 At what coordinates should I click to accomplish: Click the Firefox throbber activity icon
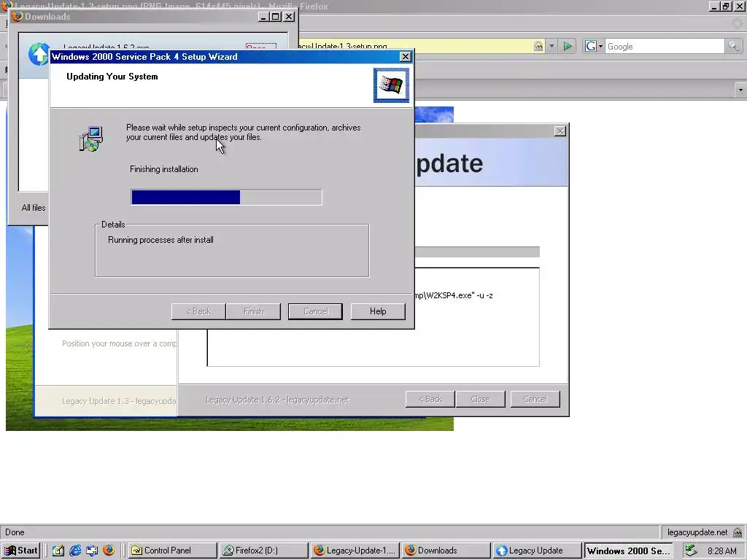tap(738, 23)
